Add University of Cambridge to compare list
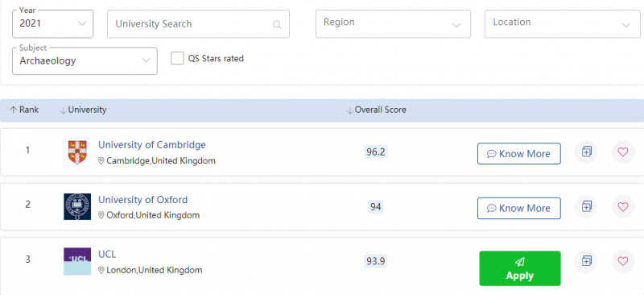 586,152
